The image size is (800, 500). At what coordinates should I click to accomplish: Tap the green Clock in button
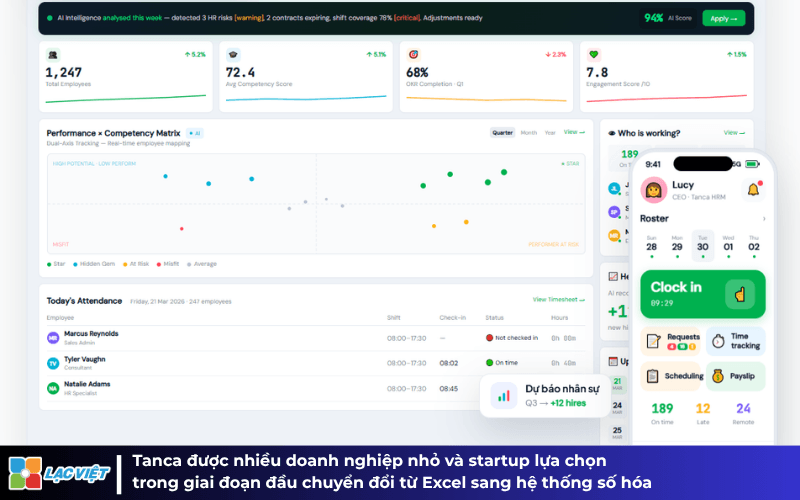click(x=703, y=294)
